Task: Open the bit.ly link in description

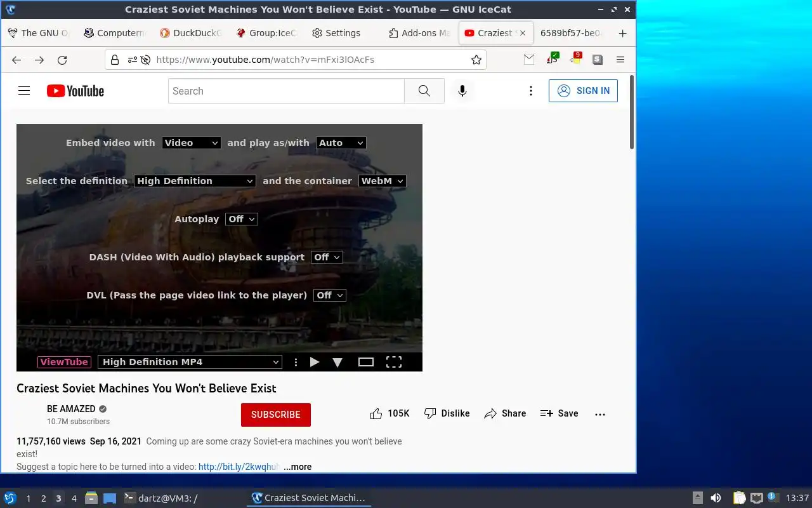Action: [239, 467]
